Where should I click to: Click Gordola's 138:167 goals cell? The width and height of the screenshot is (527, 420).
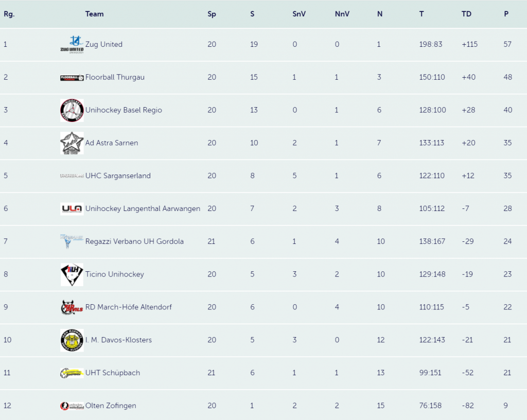pos(432,241)
